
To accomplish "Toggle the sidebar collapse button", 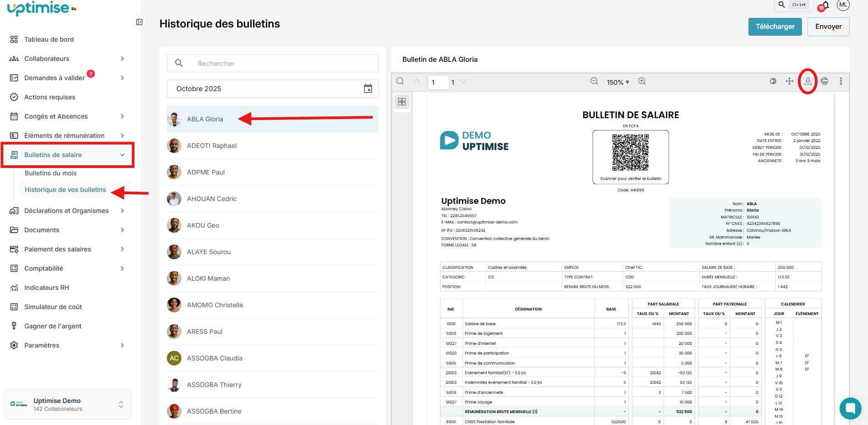I will point(139,22).
